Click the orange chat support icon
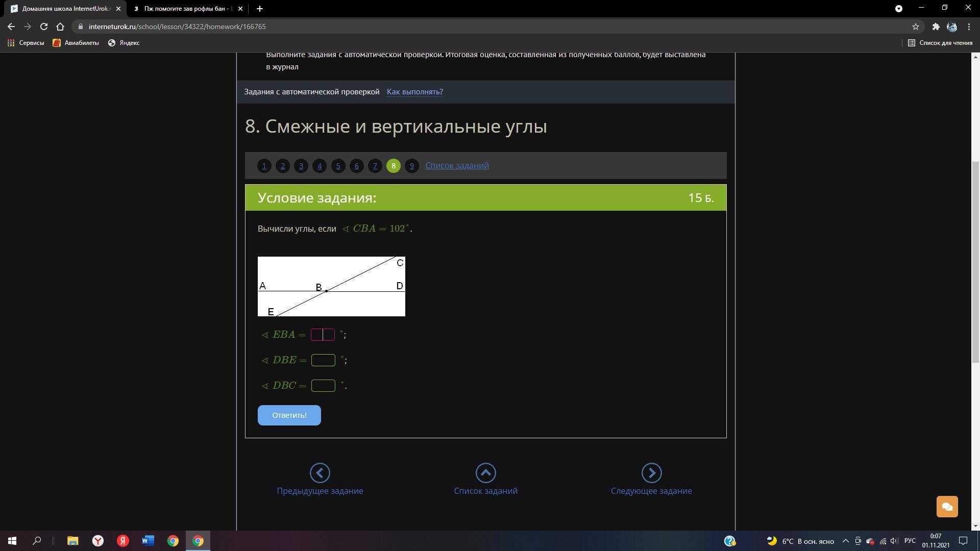Image resolution: width=980 pixels, height=551 pixels. click(x=947, y=507)
